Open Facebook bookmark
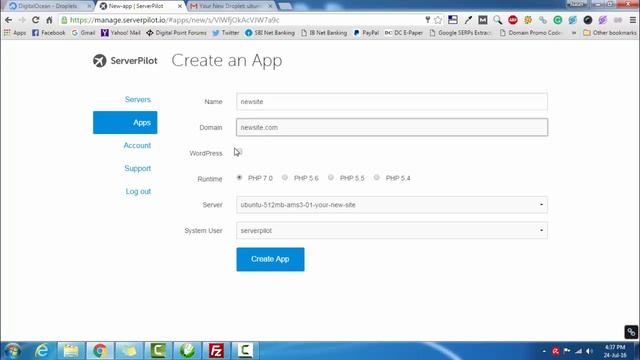This screenshot has height=360, width=640. [x=49, y=33]
